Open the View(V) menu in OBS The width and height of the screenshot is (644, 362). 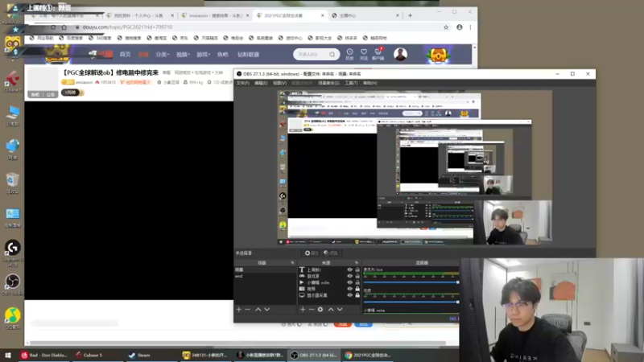tap(279, 83)
